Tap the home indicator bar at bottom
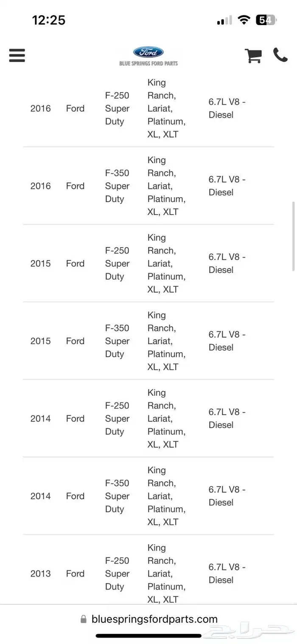This screenshot has height=644, width=297. click(148, 636)
